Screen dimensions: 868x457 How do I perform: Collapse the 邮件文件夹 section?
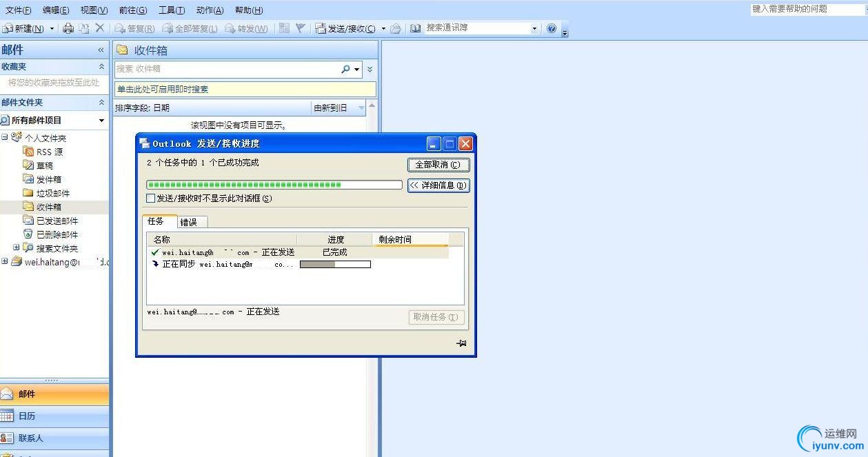102,102
